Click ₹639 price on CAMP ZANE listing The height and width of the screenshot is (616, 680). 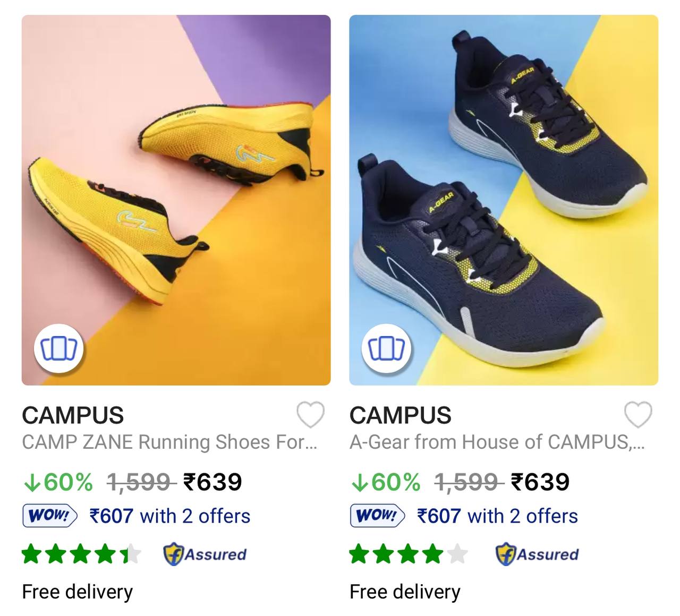tap(212, 482)
